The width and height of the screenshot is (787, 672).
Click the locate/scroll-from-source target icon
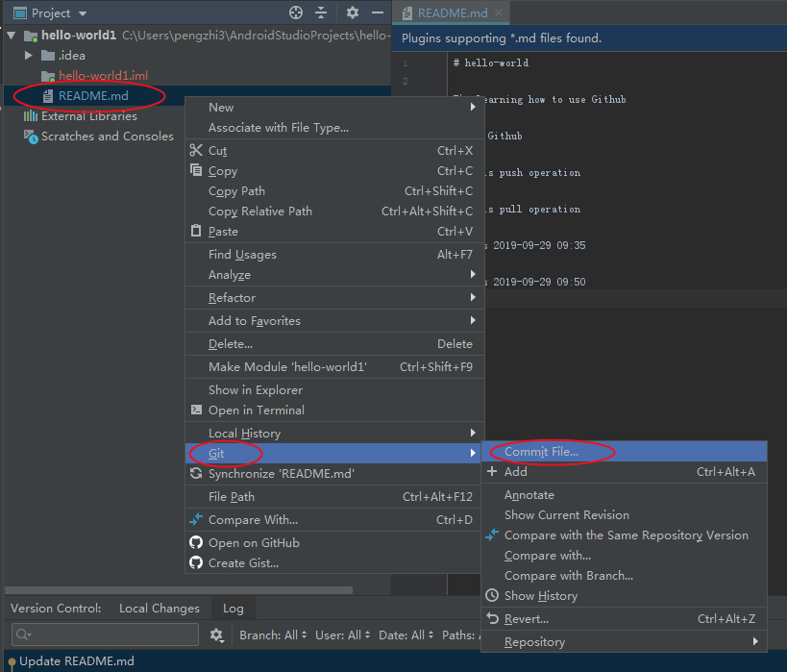[296, 12]
